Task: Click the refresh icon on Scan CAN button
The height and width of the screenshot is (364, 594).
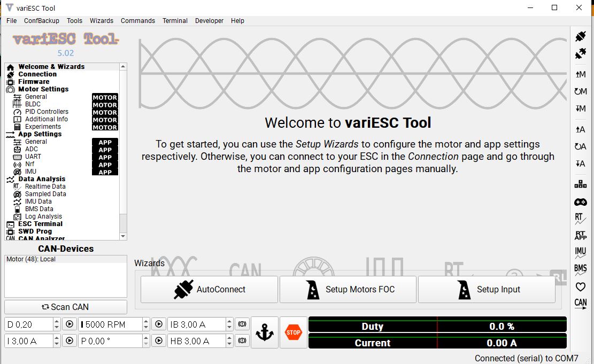Action: 45,307
